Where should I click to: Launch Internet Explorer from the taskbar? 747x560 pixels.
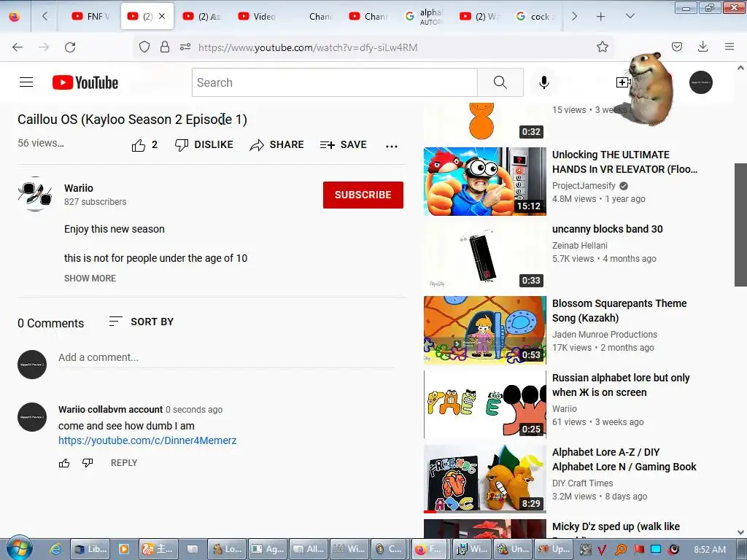pos(55,549)
